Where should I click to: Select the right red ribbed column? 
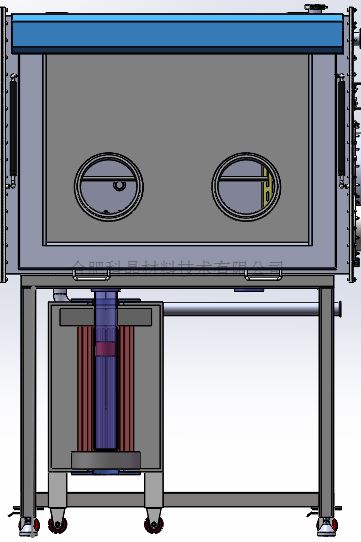tap(126, 389)
